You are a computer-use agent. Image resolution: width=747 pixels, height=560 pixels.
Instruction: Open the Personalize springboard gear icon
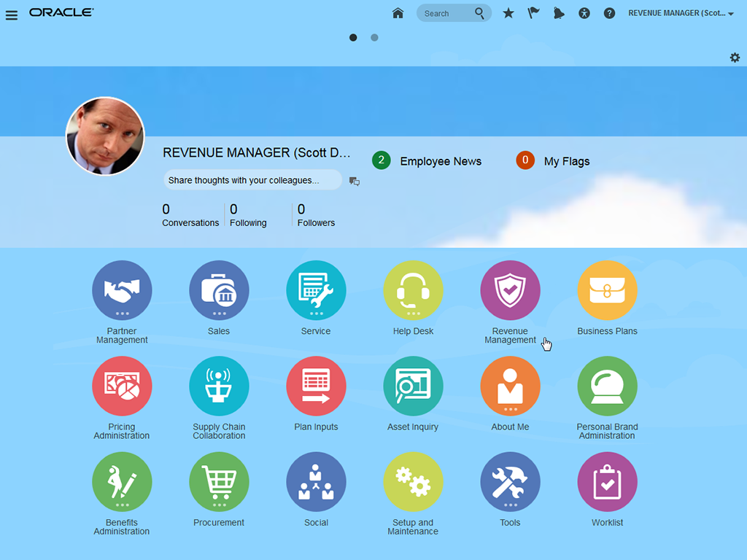tap(735, 58)
